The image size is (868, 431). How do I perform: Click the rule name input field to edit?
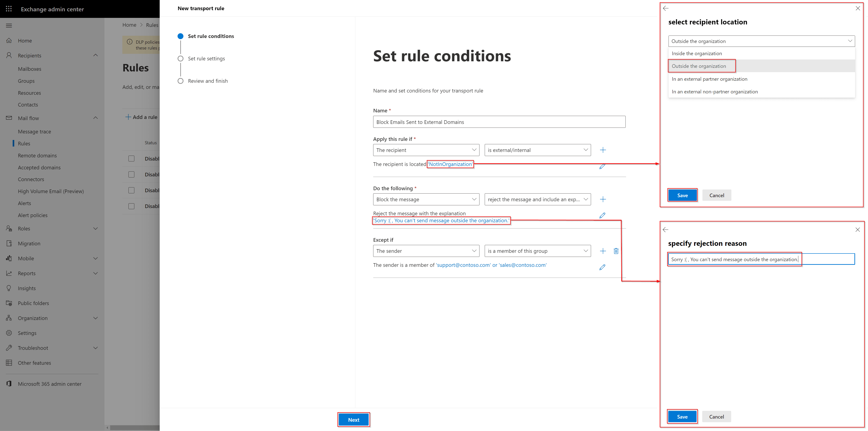point(499,122)
